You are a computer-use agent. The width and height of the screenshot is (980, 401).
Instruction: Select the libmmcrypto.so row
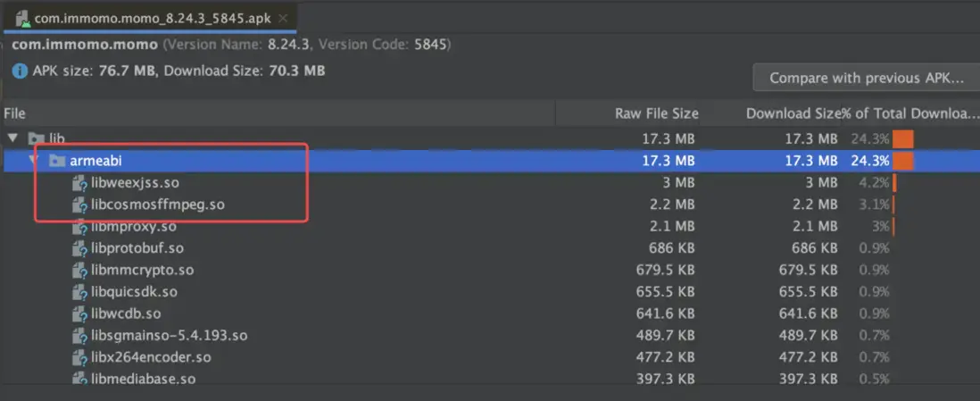[142, 270]
